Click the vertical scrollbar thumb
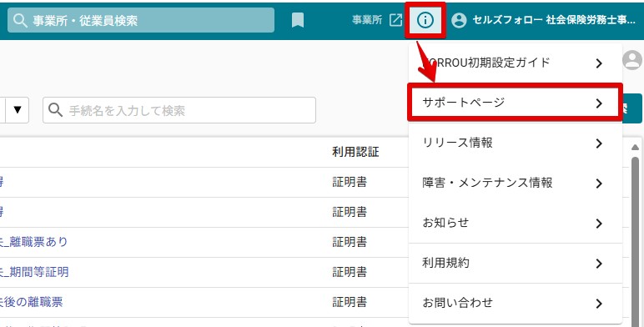The width and height of the screenshot is (644, 327). (x=635, y=242)
